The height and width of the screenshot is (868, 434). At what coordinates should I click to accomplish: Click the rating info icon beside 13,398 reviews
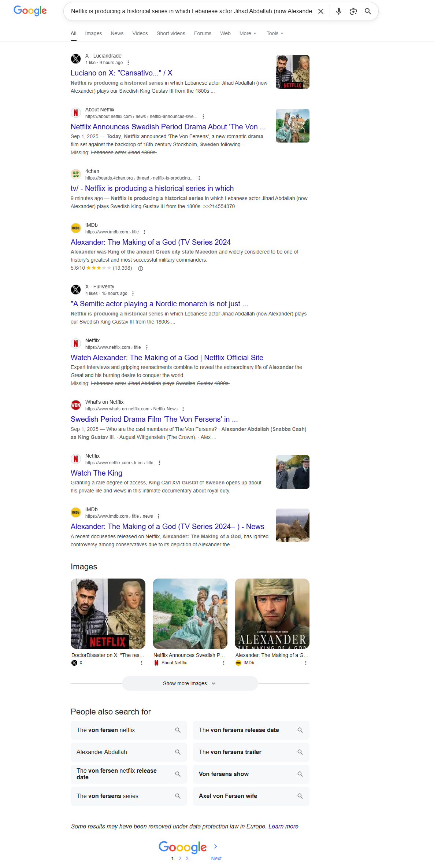141,269
